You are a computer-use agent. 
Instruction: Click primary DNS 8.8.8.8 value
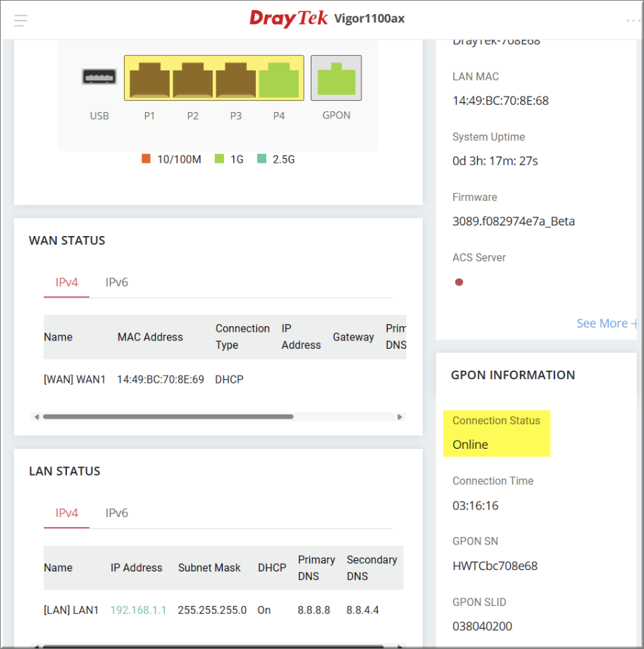click(314, 610)
